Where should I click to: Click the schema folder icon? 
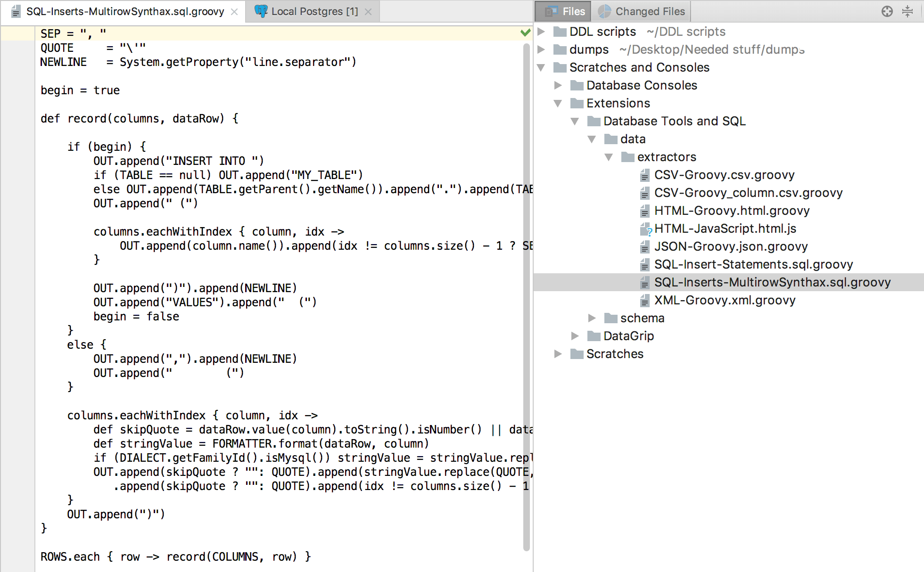point(610,318)
